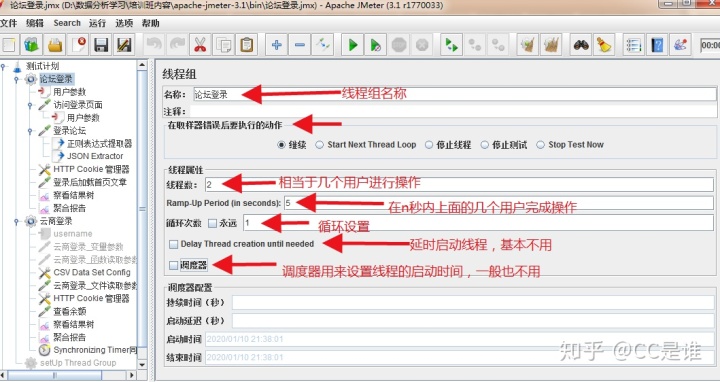720x382 pixels.
Task: Click the 论坛登录 thread group gear icon
Action: pos(31,79)
